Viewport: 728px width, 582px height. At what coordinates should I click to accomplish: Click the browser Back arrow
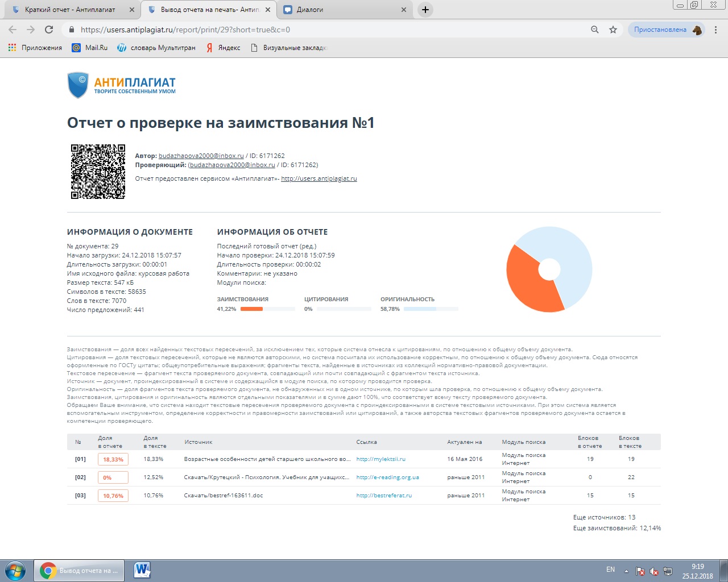pos(13,30)
